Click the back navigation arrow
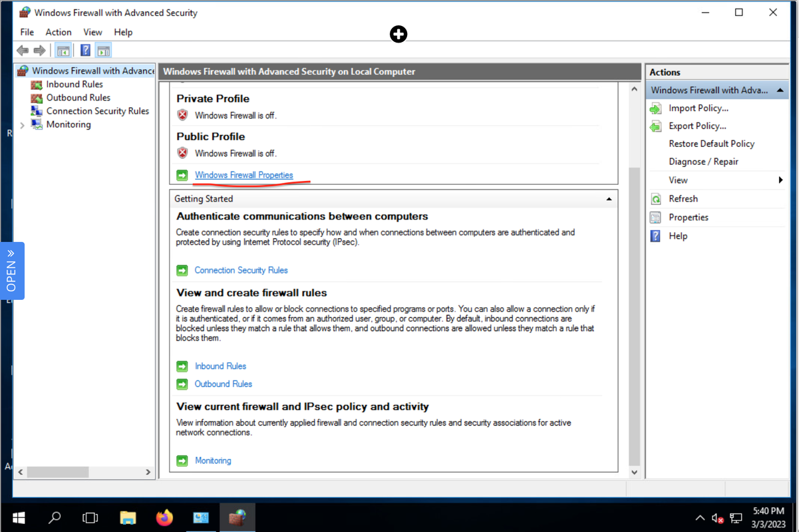The image size is (799, 532). click(22, 50)
